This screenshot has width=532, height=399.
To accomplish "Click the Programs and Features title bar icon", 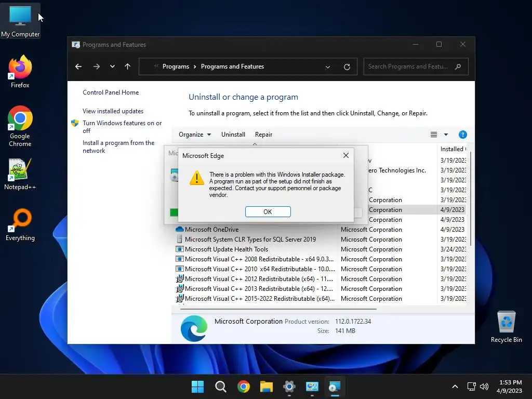I will click(x=76, y=45).
